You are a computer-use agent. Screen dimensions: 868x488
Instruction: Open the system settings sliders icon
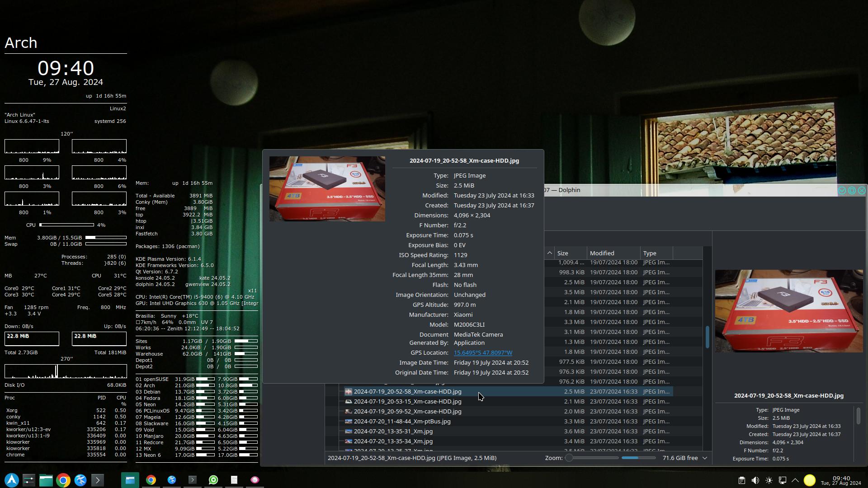28,480
